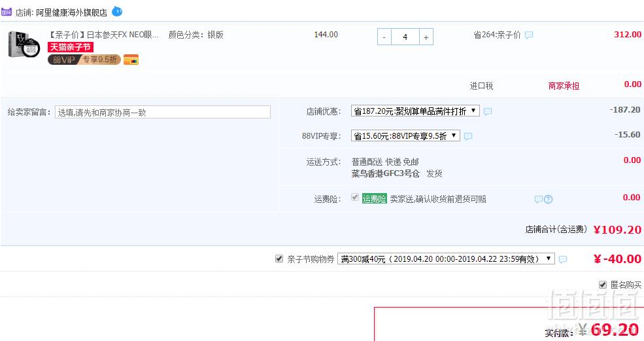This screenshot has width=644, height=341.
Task: Decrease quantity with the minus button
Action: [384, 37]
